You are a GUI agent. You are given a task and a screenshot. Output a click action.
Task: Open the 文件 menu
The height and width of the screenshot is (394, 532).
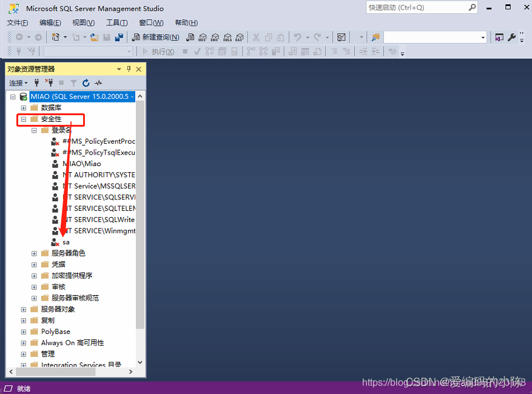(18, 22)
